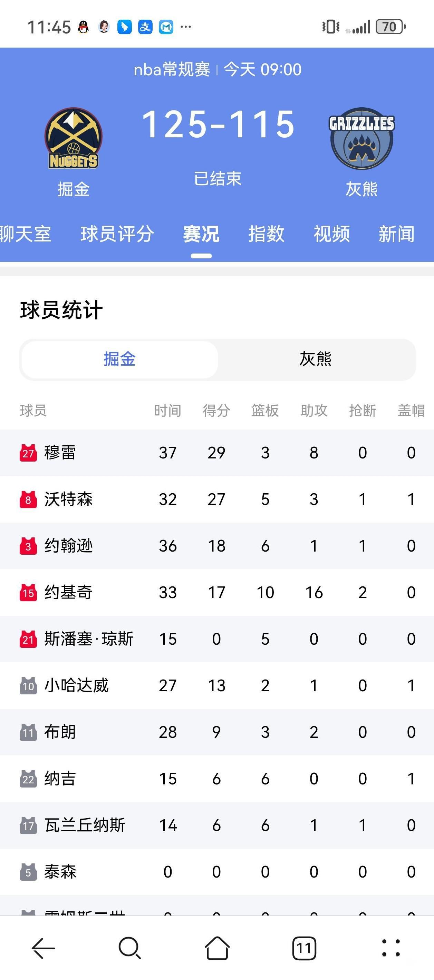Open the tab switcher showing 11
434x980 pixels.
coord(304,947)
